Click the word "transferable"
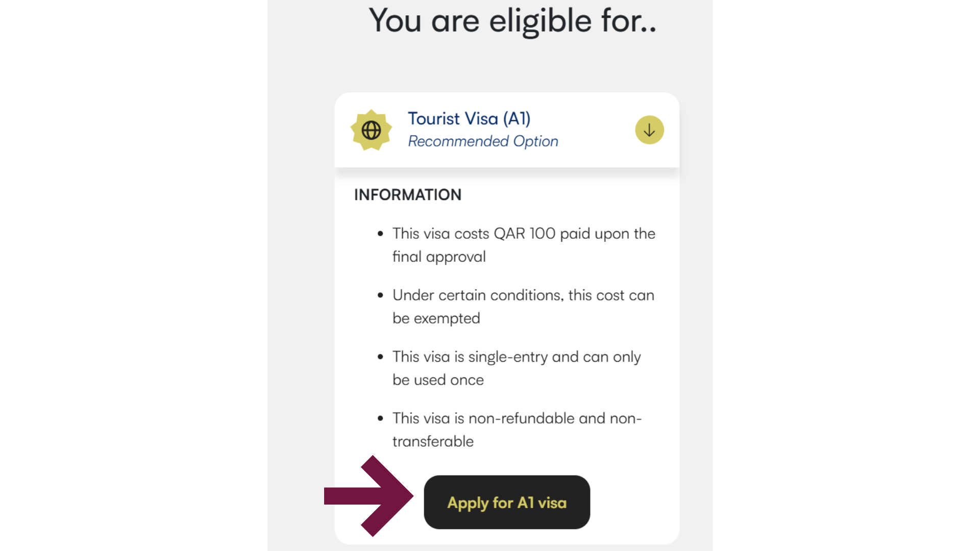This screenshot has width=980, height=551. 433,441
